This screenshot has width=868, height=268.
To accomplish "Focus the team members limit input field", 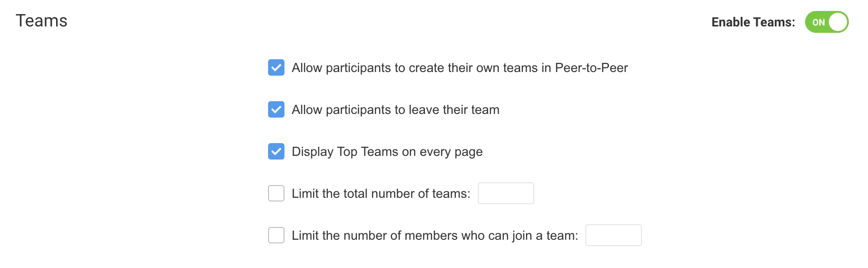I will 613,235.
